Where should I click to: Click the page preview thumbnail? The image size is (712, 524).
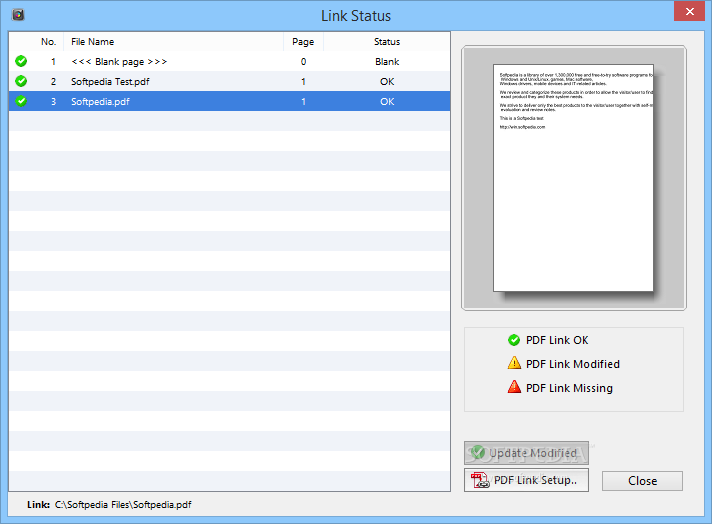coord(574,178)
